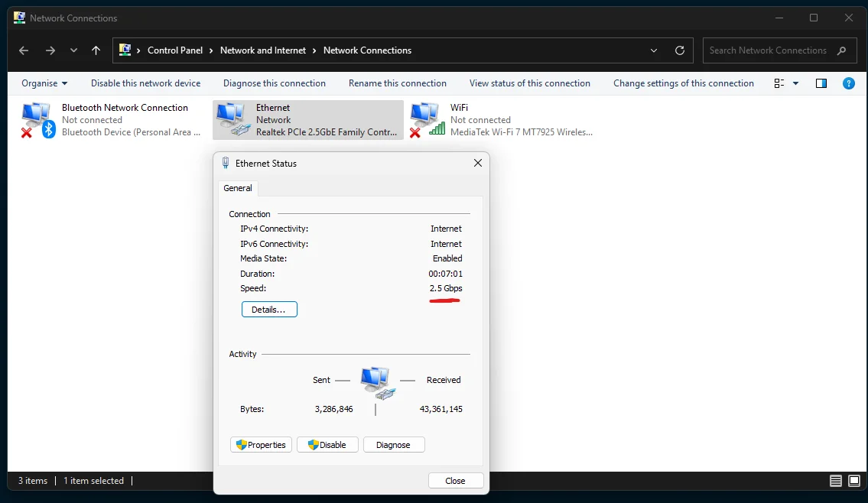Select the General tab in Ethernet Status
This screenshot has width=868, height=503.
[238, 188]
